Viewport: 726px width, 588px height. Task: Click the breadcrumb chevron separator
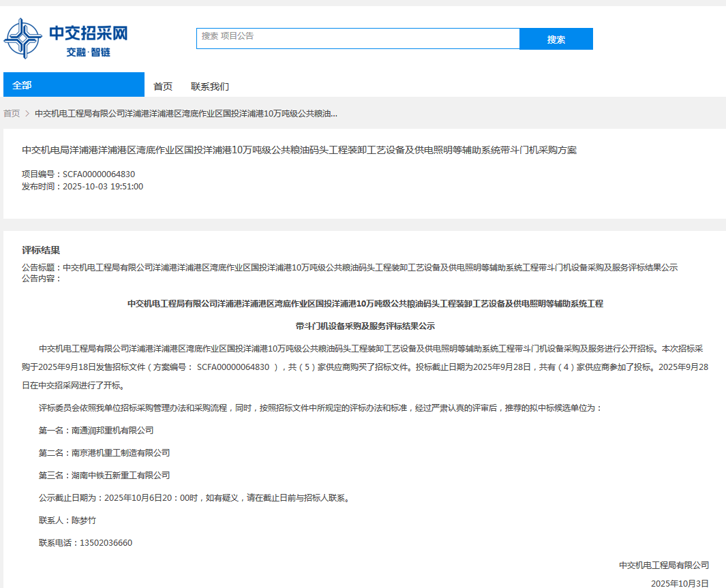pyautogui.click(x=27, y=113)
